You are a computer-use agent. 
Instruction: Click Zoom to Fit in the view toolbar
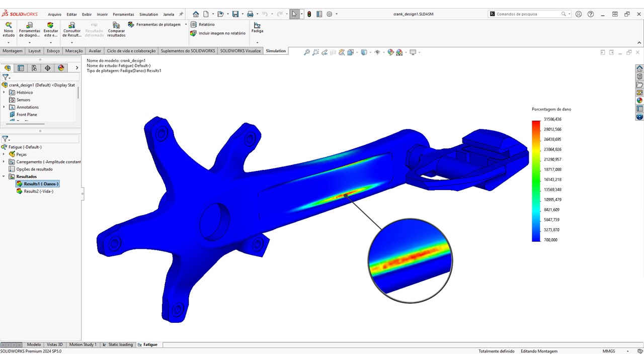coord(306,52)
